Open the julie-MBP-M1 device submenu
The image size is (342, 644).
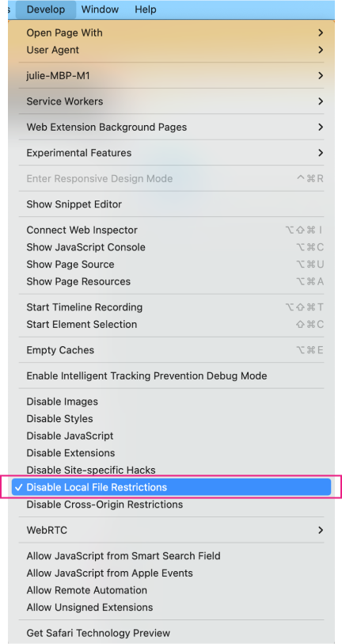[x=171, y=75]
